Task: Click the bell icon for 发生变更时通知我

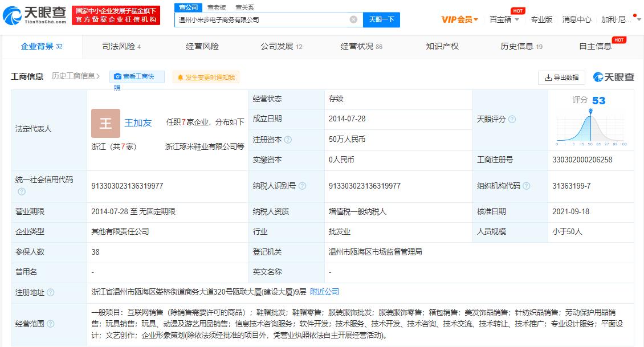Action: click(181, 76)
